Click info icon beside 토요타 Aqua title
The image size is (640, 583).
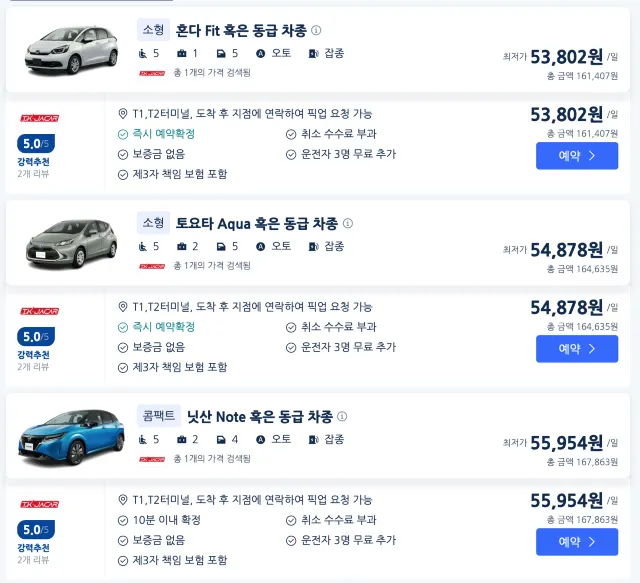pyautogui.click(x=348, y=224)
